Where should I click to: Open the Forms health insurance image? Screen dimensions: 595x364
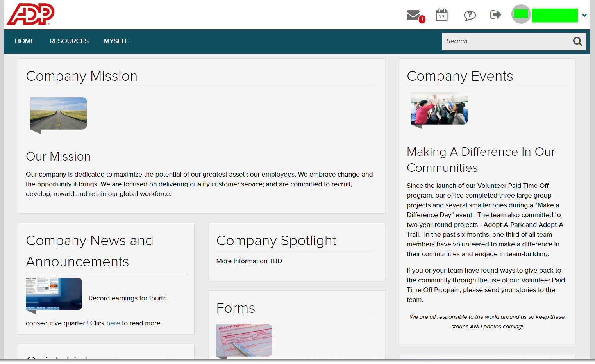pyautogui.click(x=244, y=340)
